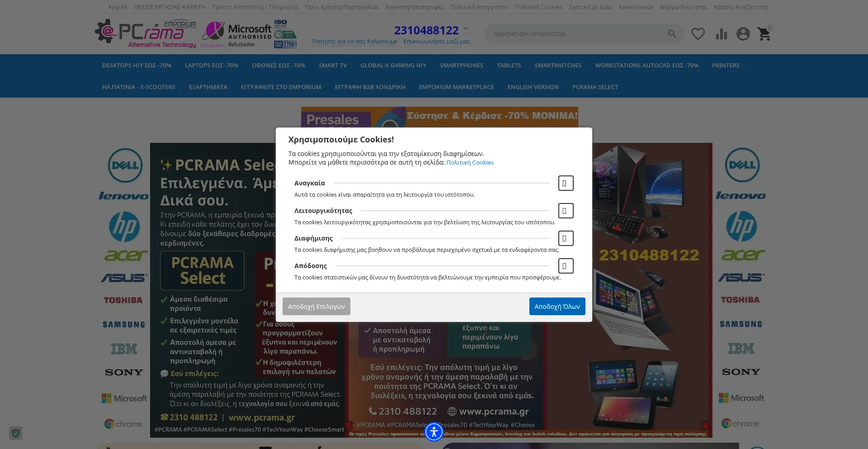Open the DESKTOPS Η/Υ ΕΩΣ -70% menu
868x449 pixels.
point(137,66)
